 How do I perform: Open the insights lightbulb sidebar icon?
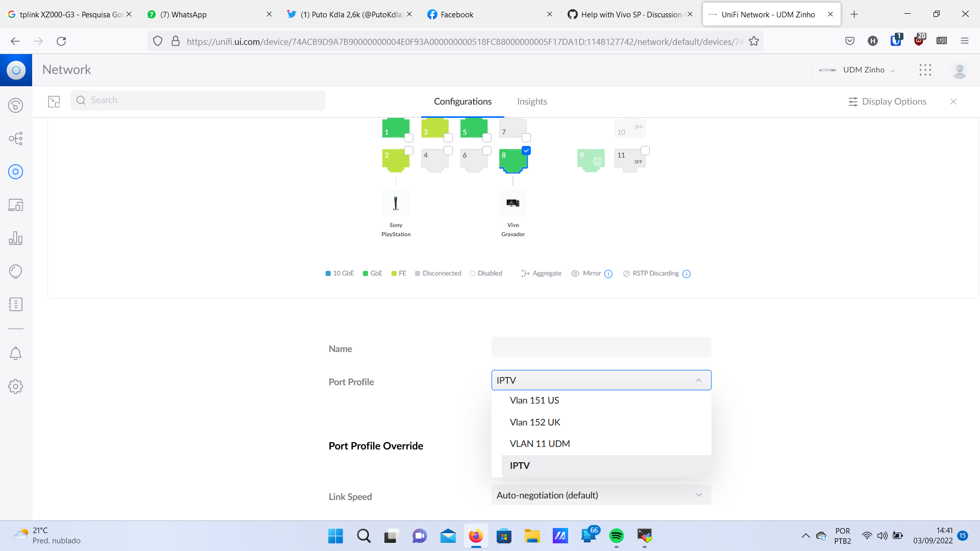(x=15, y=271)
